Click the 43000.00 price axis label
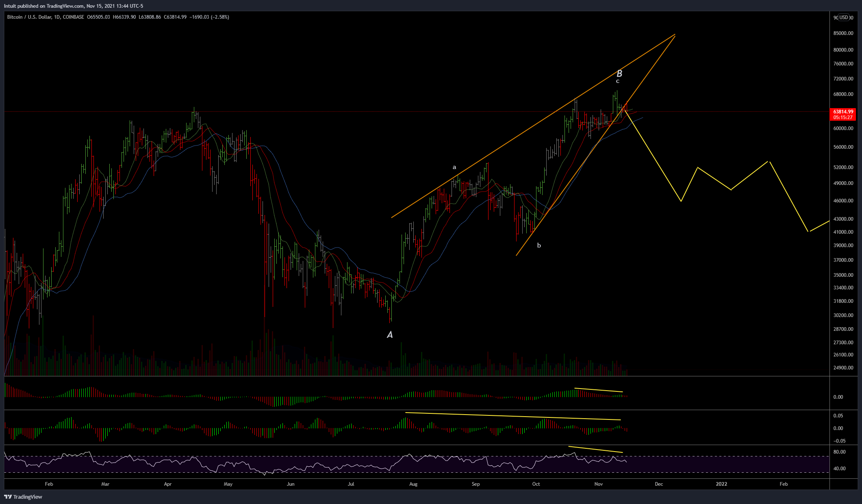 [x=843, y=219]
